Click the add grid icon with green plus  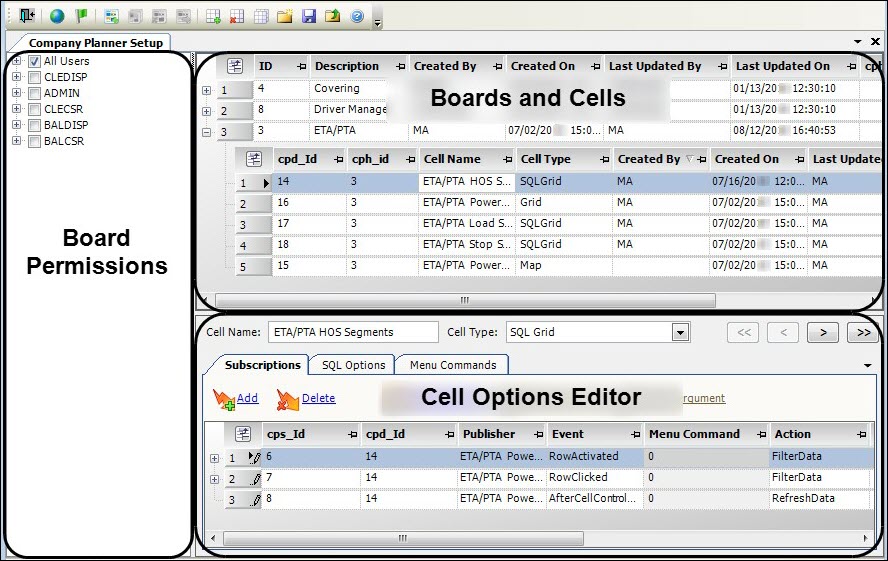[213, 16]
